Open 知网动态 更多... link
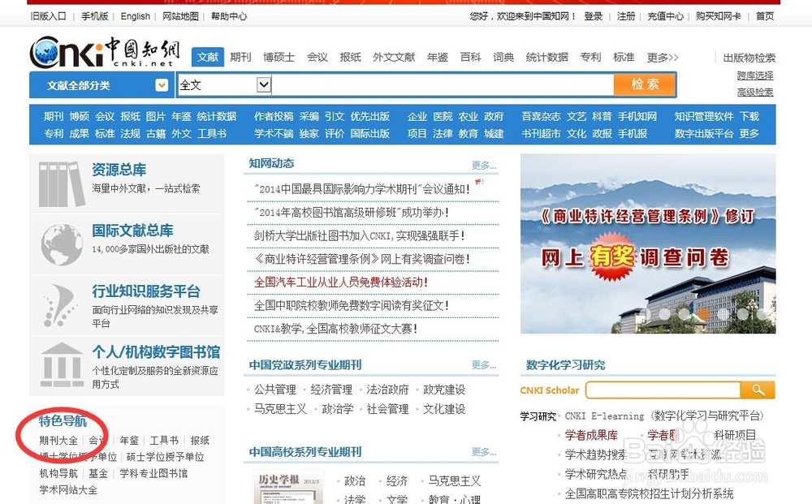Image resolution: width=812 pixels, height=504 pixels. [x=484, y=165]
